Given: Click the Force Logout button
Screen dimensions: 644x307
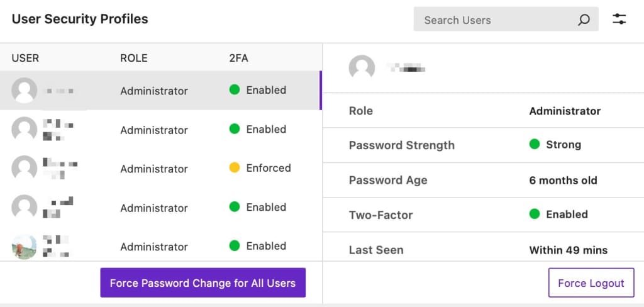Looking at the screenshot, I should click(591, 282).
